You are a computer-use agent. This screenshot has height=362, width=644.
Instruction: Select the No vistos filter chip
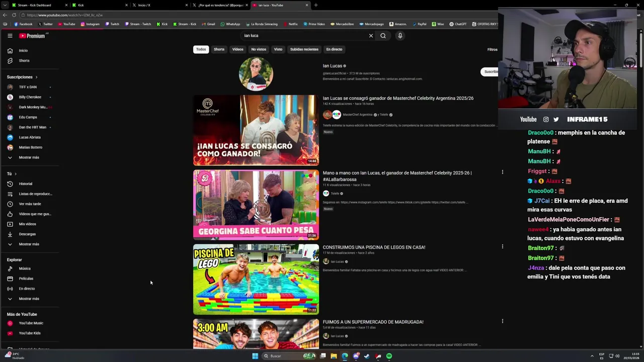tap(259, 49)
